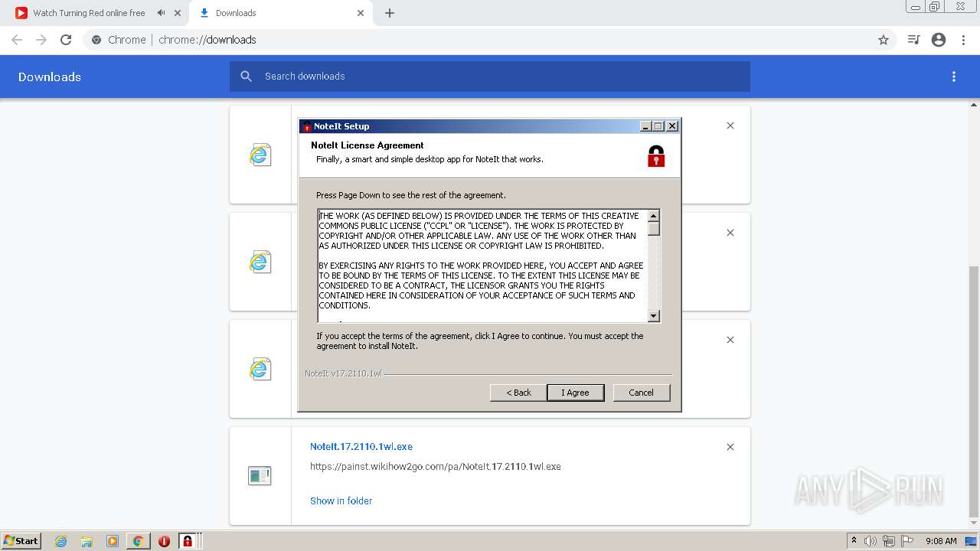Remove the second download entry from the list
The width and height of the screenshot is (980, 551).
[730, 233]
